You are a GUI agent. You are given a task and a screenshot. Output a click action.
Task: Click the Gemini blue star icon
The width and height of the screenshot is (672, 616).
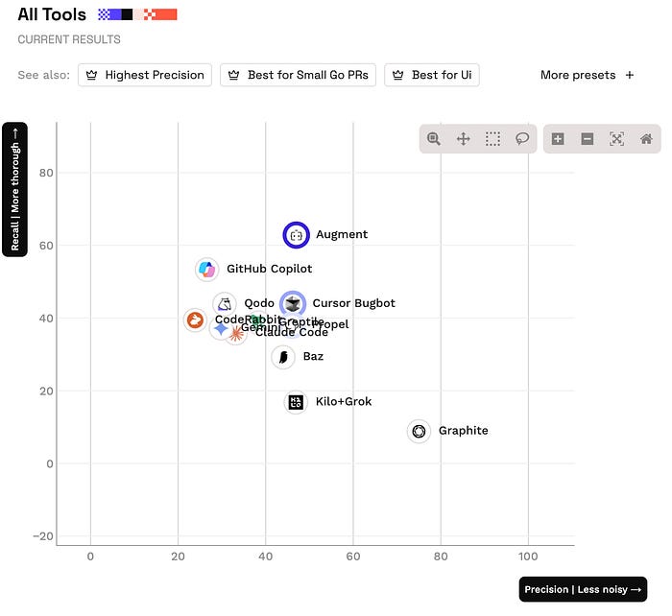[x=220, y=329]
